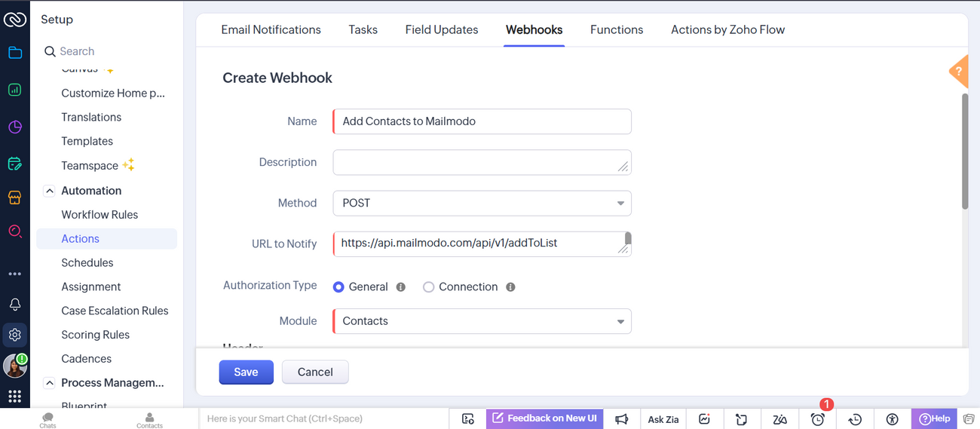Select Actions in the sidebar
This screenshot has height=429, width=980.
pos(106,239)
